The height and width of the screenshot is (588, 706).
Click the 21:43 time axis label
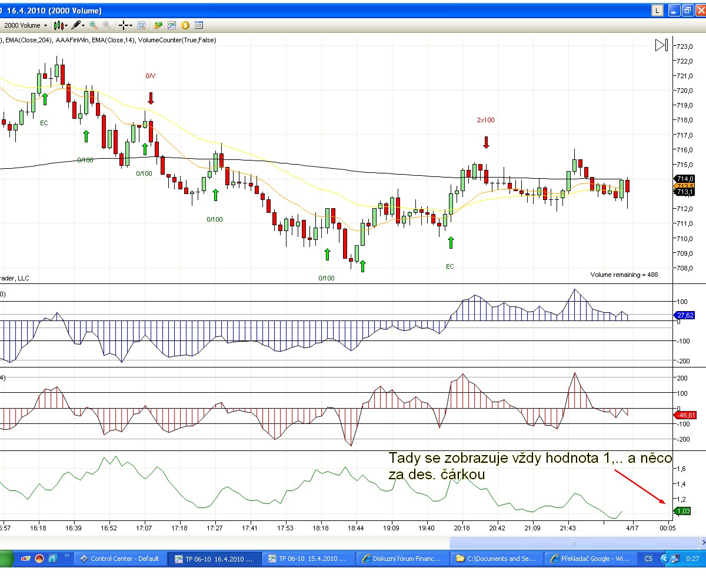568,528
